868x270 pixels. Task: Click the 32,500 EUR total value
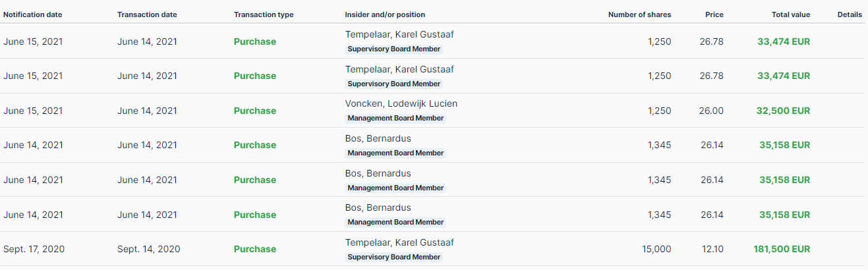tap(783, 111)
